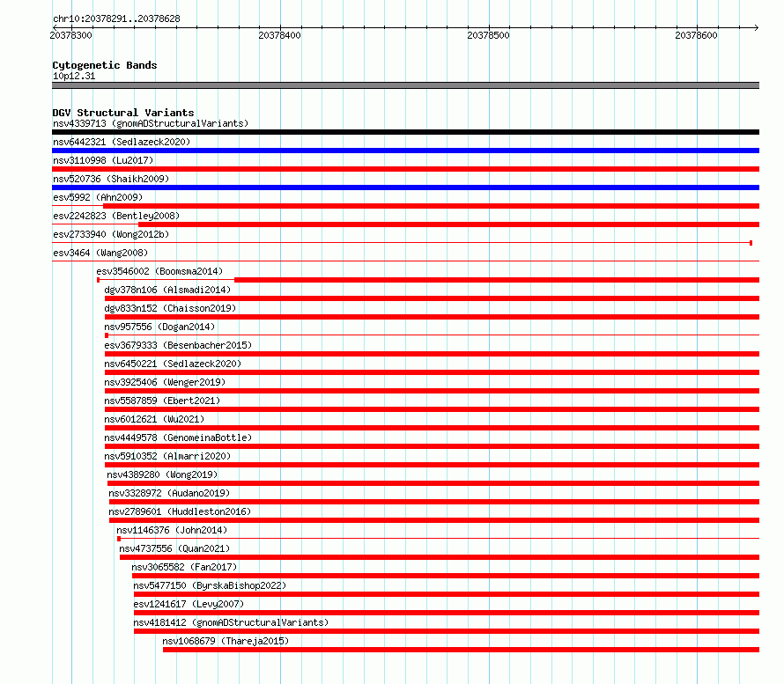Open esv3464 (Wang2008) variant label

[100, 253]
